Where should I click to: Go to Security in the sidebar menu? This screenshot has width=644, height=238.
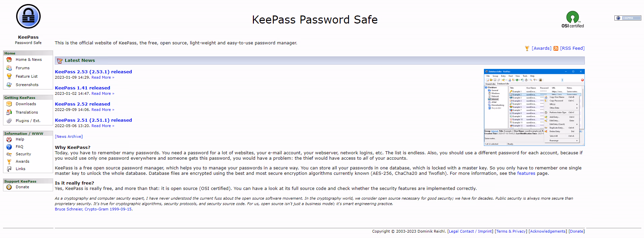(x=23, y=154)
